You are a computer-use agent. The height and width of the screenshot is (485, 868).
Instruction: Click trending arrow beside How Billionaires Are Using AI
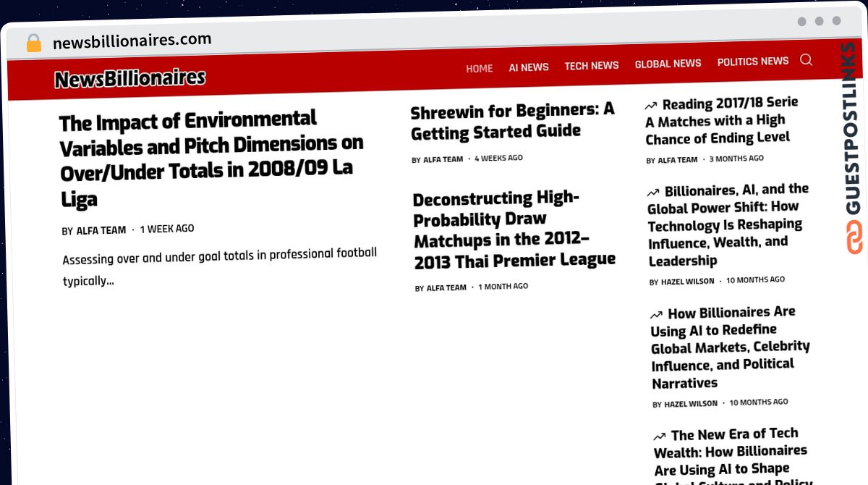coord(656,315)
